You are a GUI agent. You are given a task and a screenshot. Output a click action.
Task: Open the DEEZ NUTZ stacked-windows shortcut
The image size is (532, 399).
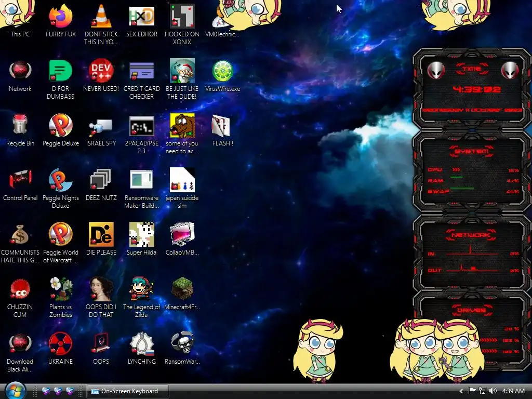[101, 184]
